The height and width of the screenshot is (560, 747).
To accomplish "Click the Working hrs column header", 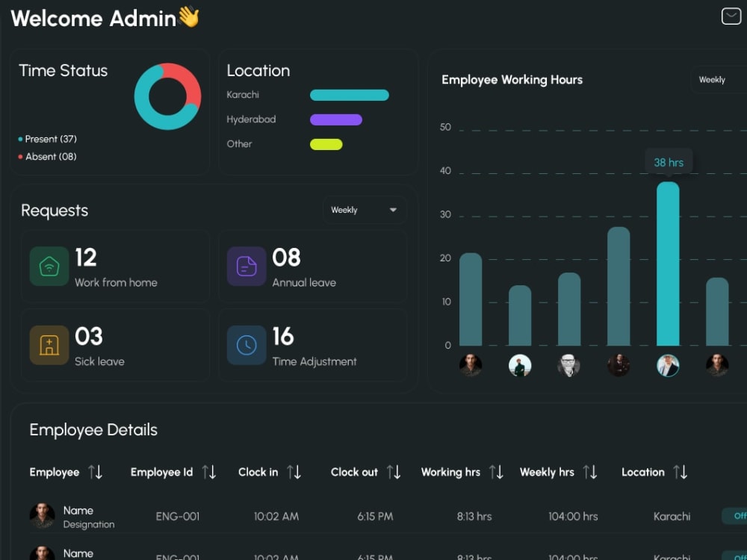I will click(450, 472).
